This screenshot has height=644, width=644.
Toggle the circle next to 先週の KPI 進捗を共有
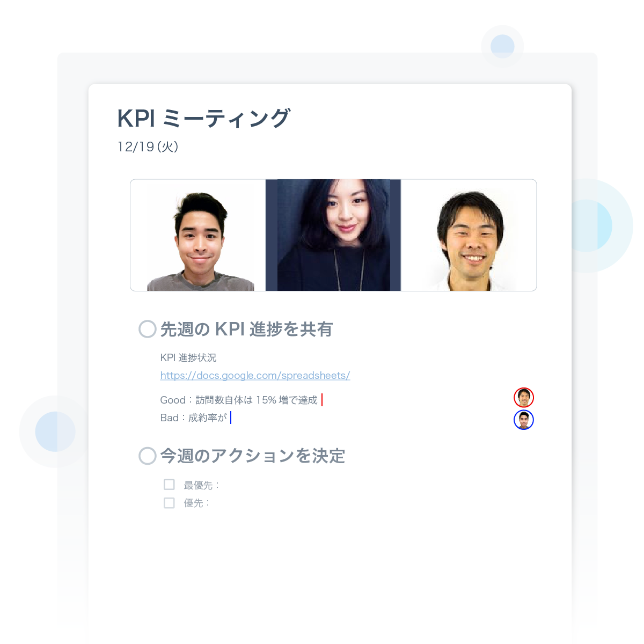148,329
